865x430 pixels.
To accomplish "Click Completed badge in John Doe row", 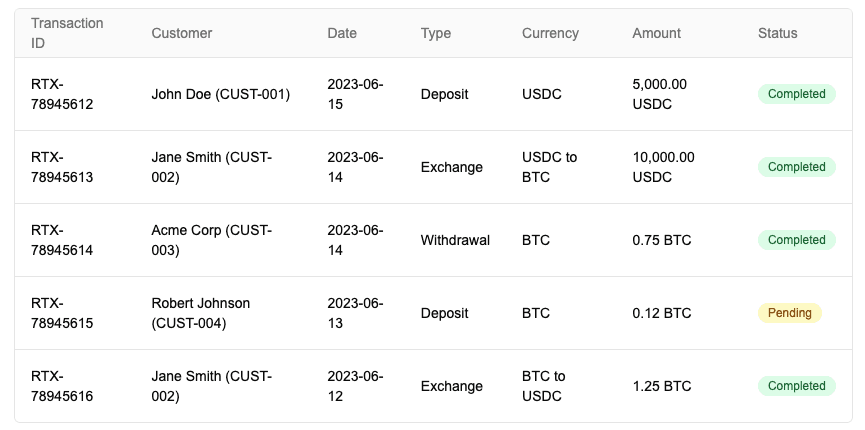I will [797, 94].
